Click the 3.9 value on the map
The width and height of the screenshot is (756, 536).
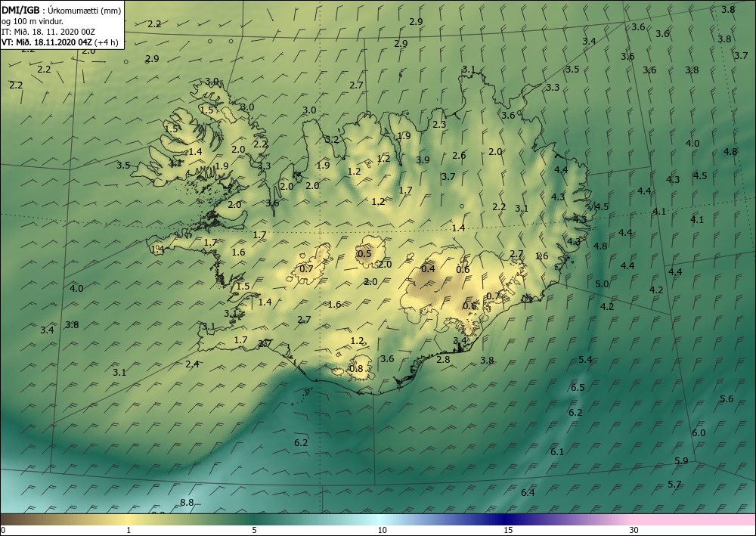click(x=423, y=160)
